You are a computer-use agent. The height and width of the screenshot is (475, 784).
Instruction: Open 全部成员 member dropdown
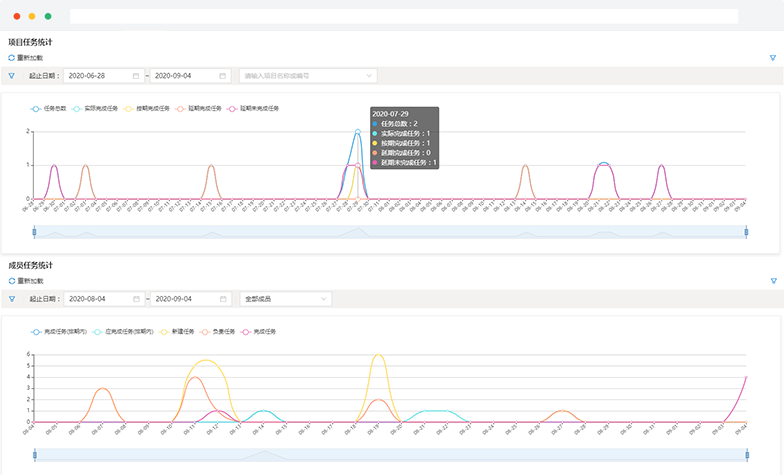286,299
